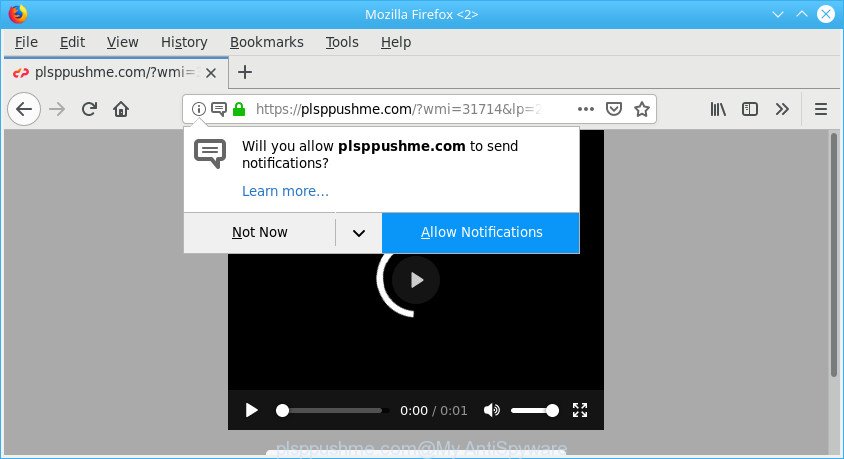
Task: Click the notification permission icon in URL bar
Action: coord(219,109)
